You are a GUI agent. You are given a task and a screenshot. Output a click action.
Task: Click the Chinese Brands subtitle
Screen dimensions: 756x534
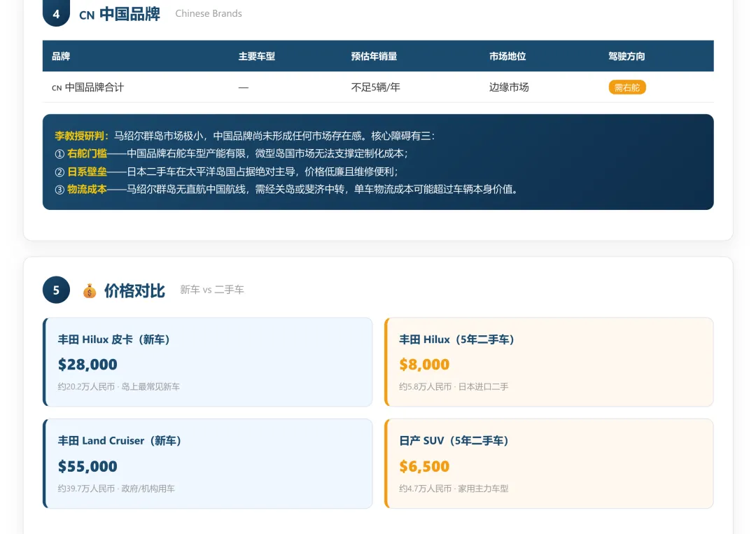click(209, 13)
